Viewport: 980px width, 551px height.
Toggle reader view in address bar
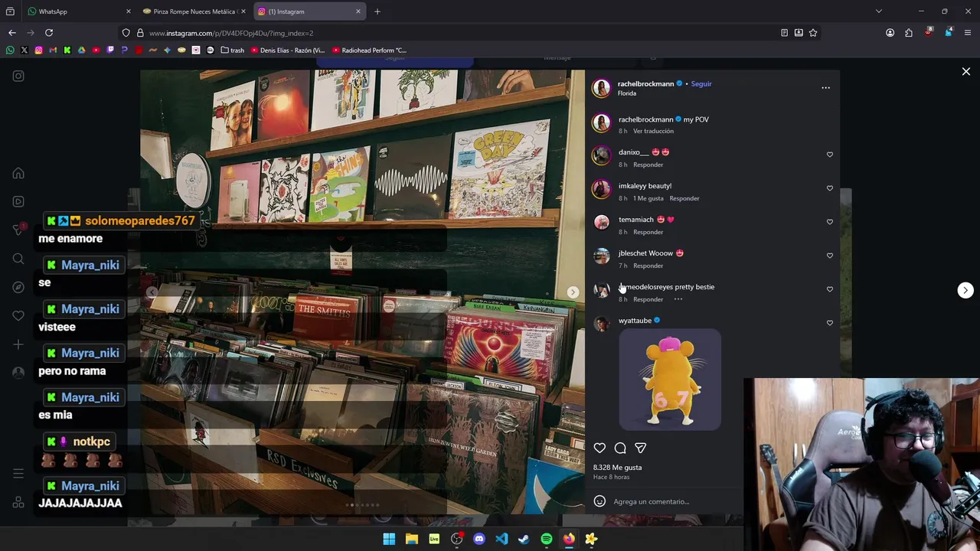coord(784,33)
